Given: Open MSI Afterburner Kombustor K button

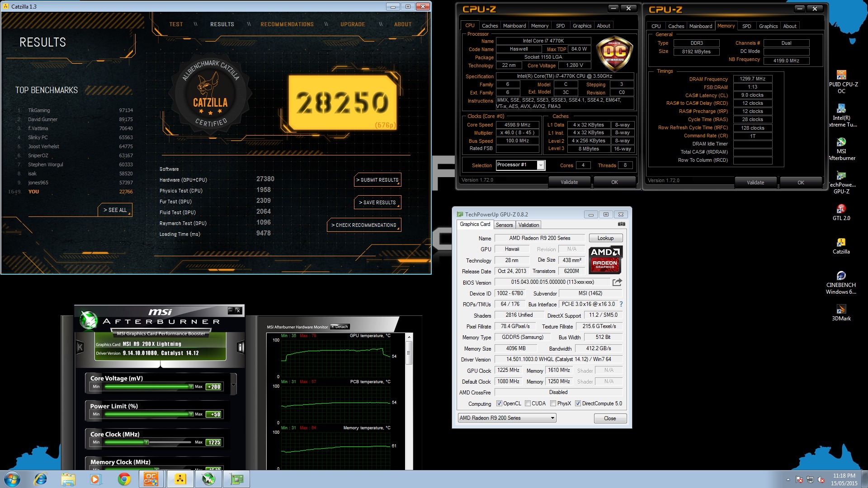Looking at the screenshot, I should (x=80, y=347).
